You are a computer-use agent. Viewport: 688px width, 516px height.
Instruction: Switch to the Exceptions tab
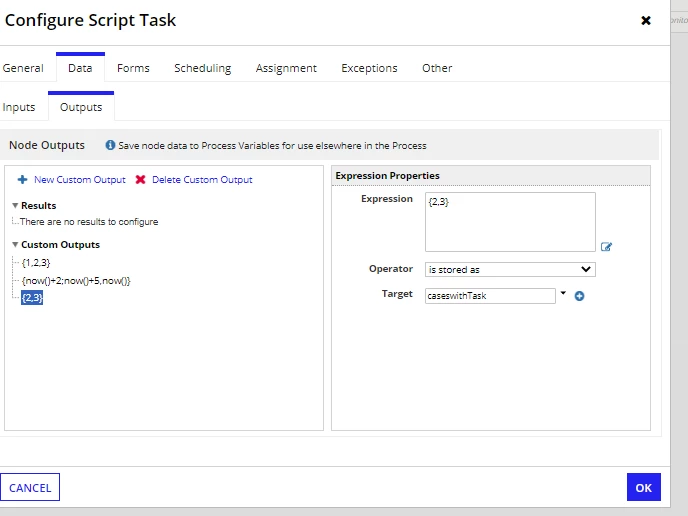point(369,68)
